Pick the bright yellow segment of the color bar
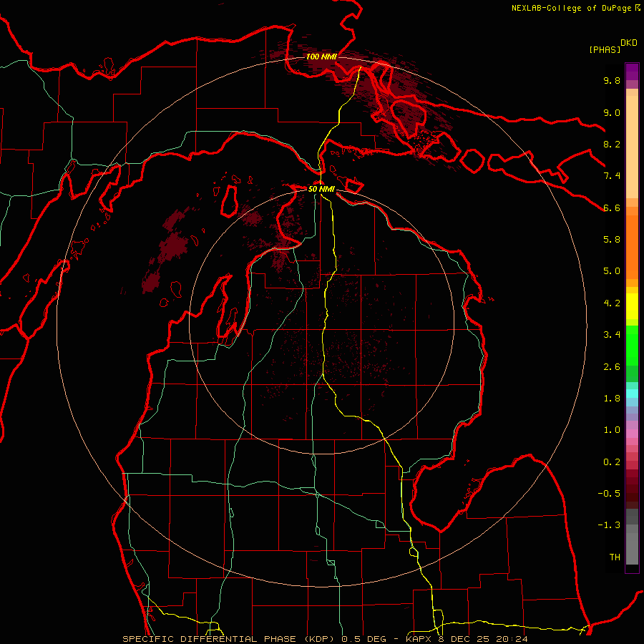Screen dimensions: 644x644 632,306
